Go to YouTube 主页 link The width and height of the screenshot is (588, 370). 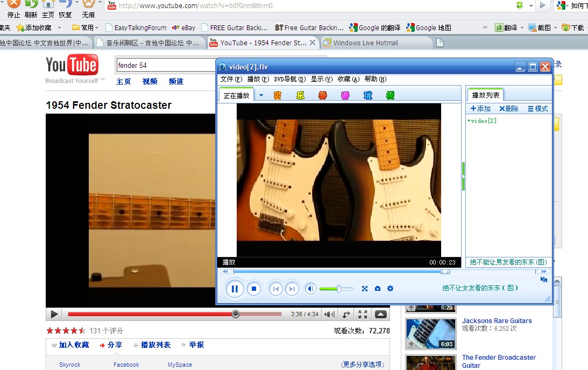click(123, 81)
